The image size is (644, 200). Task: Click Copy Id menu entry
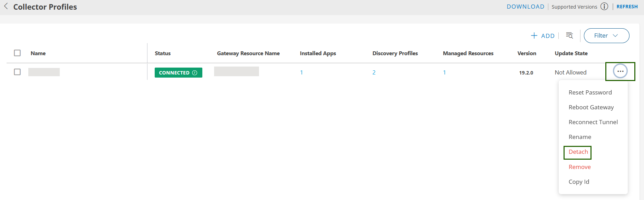pyautogui.click(x=579, y=182)
